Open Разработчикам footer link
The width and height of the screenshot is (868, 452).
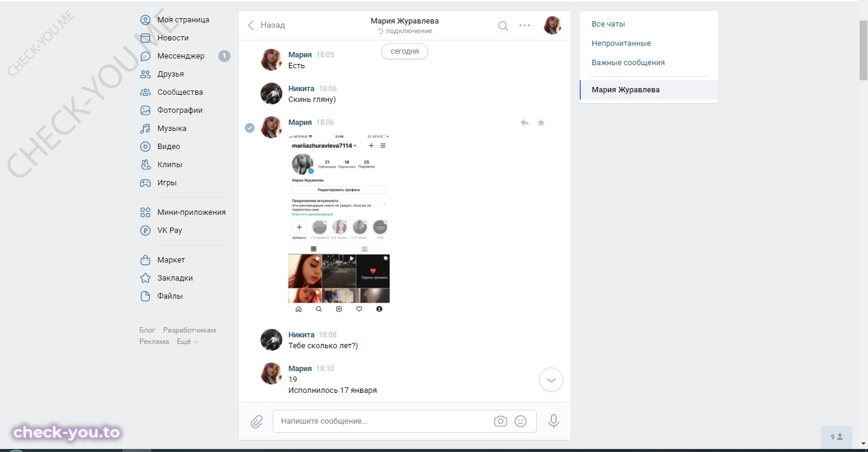[189, 330]
